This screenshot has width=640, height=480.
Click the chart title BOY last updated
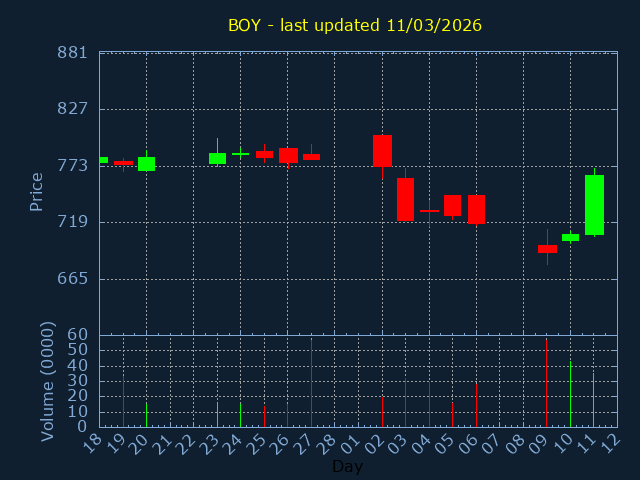pos(354,25)
